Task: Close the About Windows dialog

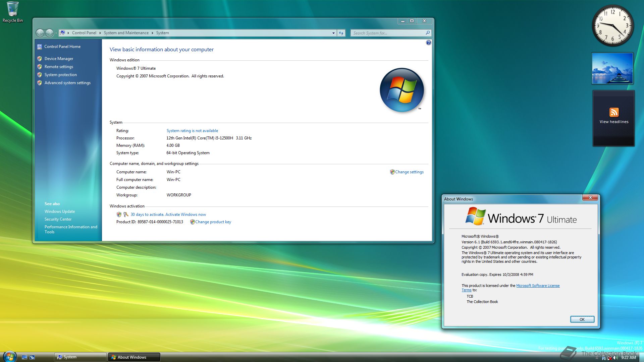Action: (590, 198)
